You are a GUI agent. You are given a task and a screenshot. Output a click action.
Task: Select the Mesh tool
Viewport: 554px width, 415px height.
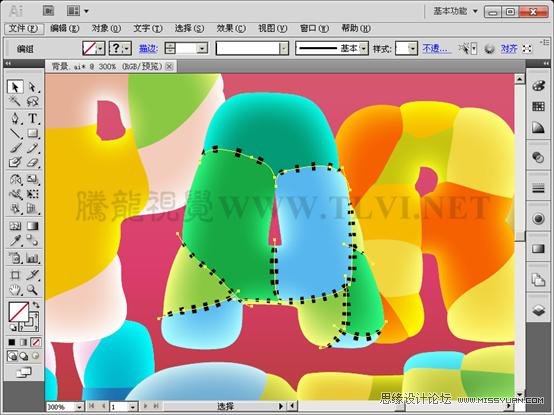15,226
